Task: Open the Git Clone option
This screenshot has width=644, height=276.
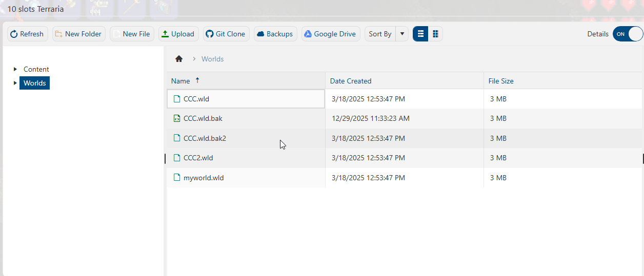Action: click(226, 34)
